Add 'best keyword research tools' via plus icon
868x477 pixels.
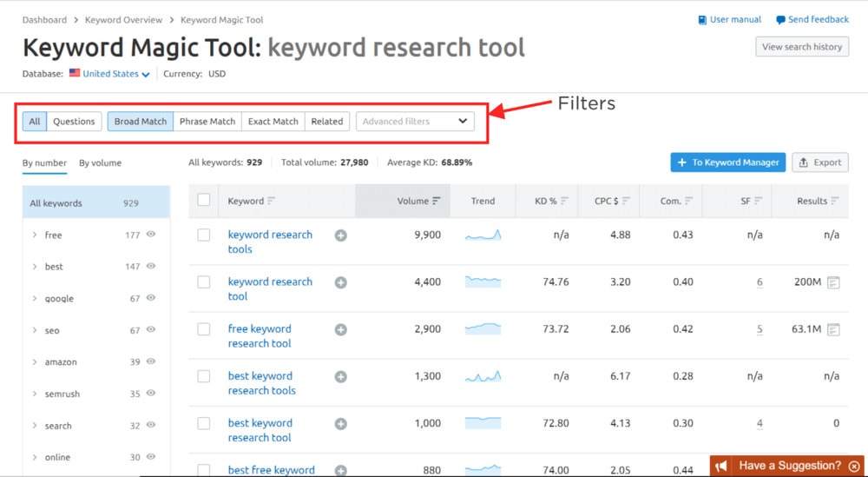(341, 377)
